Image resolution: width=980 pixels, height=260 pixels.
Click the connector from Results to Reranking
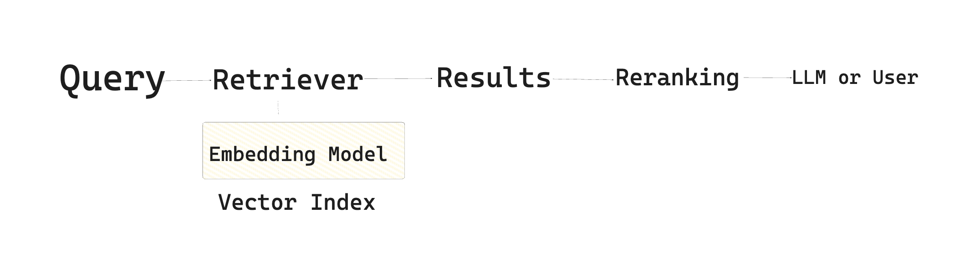pyautogui.click(x=583, y=79)
